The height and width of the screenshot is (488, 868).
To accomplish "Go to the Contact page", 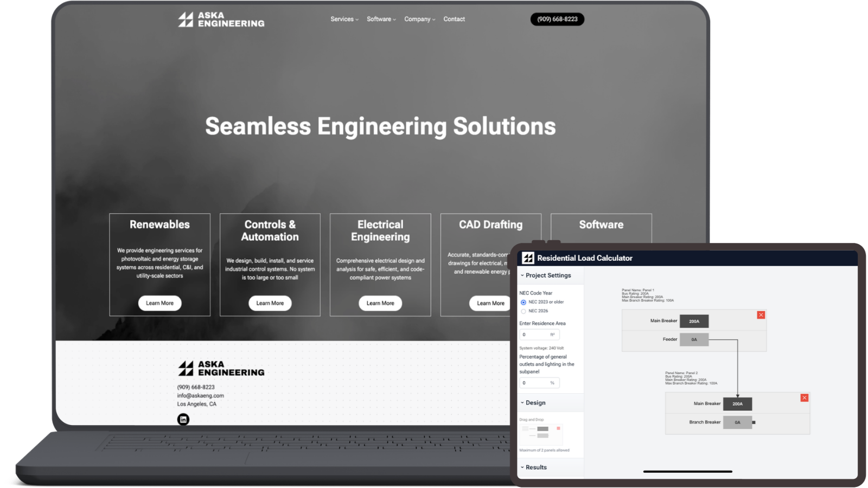I will coord(454,19).
